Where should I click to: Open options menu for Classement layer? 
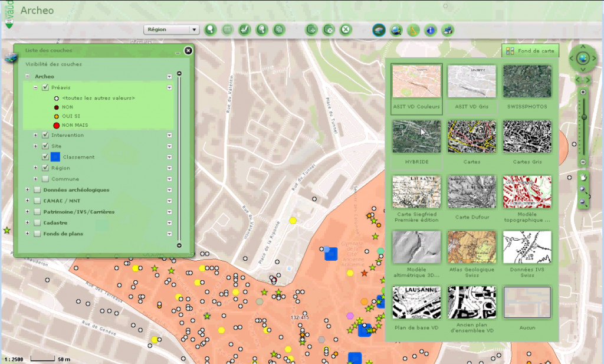[169, 157]
